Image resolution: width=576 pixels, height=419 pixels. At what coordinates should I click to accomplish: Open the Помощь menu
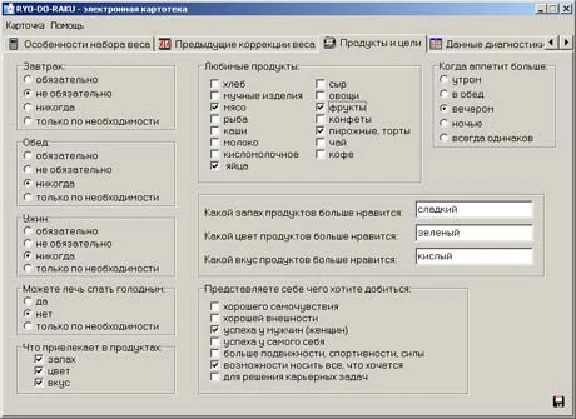pos(67,26)
